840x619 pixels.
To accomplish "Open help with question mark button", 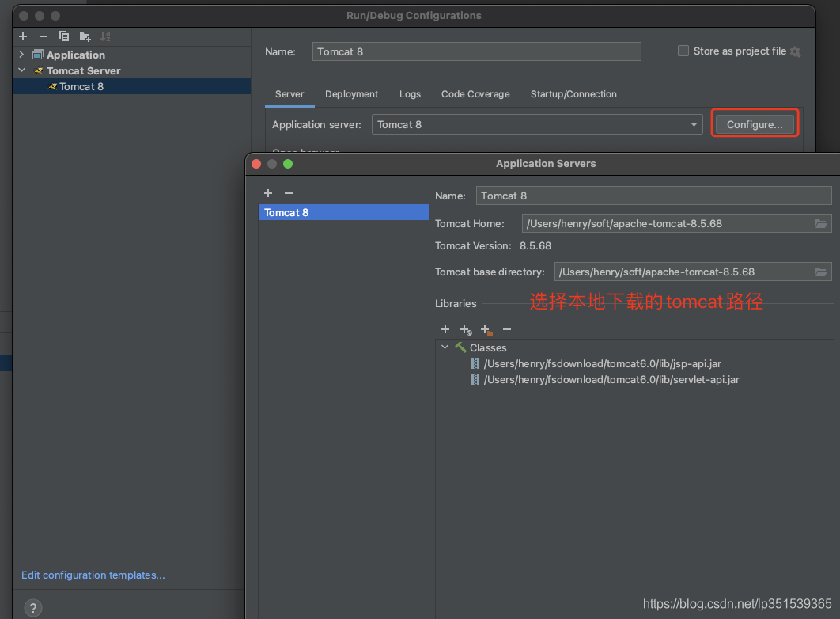I will coord(32,608).
